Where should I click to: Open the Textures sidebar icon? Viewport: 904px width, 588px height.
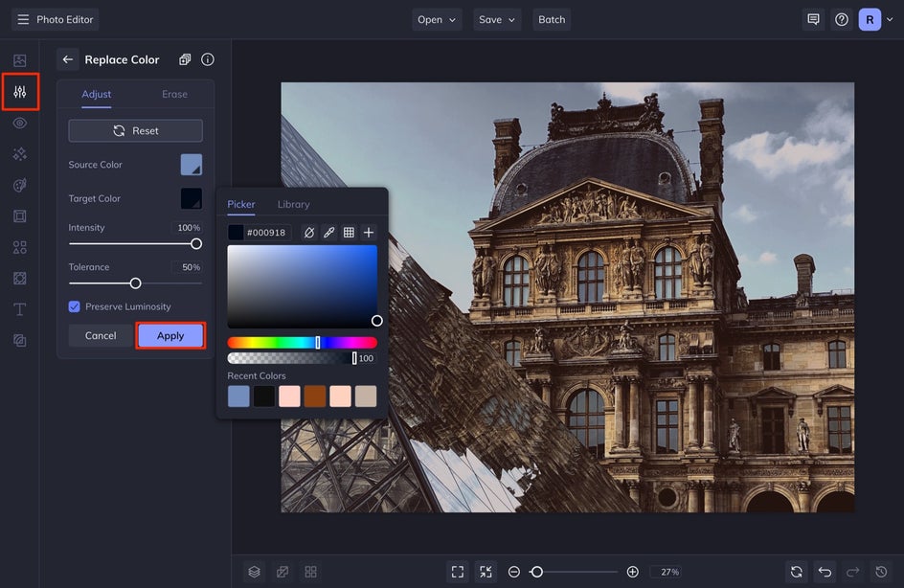click(19, 279)
